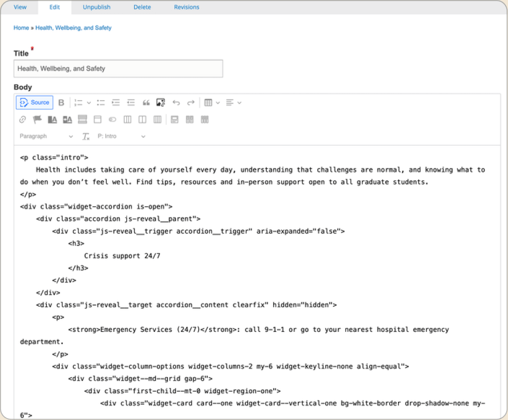Click the opening <h3> tag line

[x=76, y=244]
